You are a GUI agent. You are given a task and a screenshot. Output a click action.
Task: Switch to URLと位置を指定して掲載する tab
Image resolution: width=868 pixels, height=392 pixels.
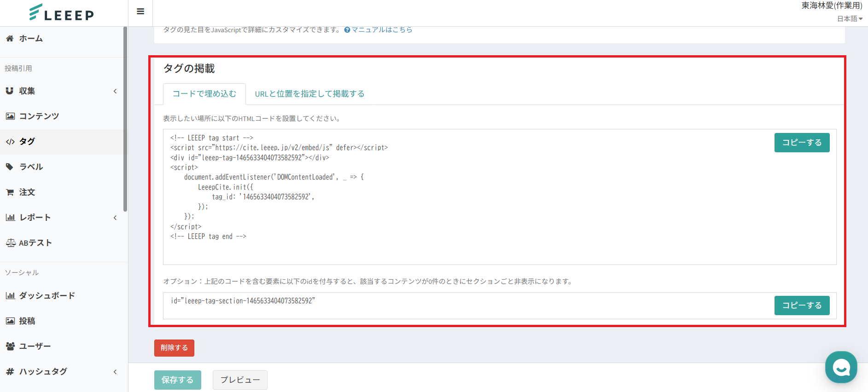[x=309, y=94]
